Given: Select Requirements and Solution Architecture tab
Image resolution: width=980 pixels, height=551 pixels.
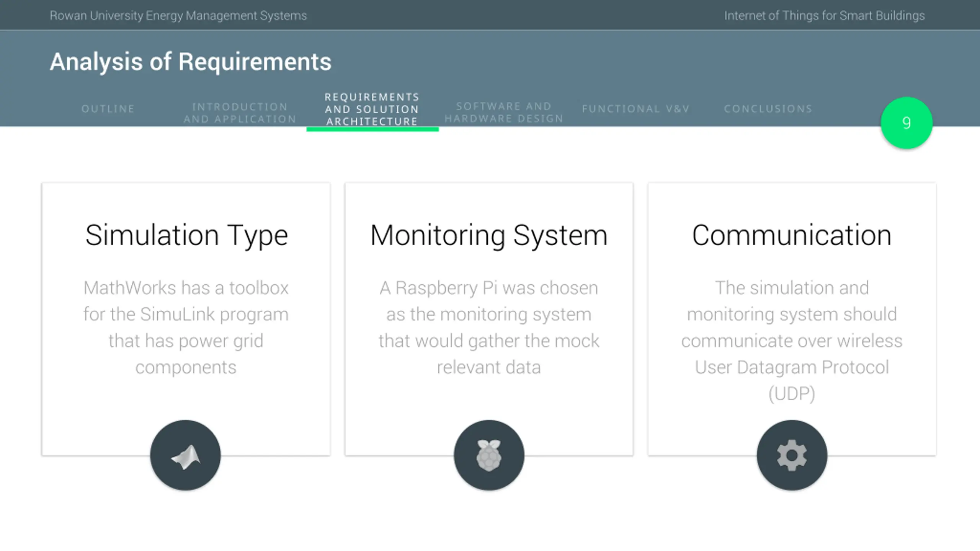Looking at the screenshot, I should click(x=372, y=109).
